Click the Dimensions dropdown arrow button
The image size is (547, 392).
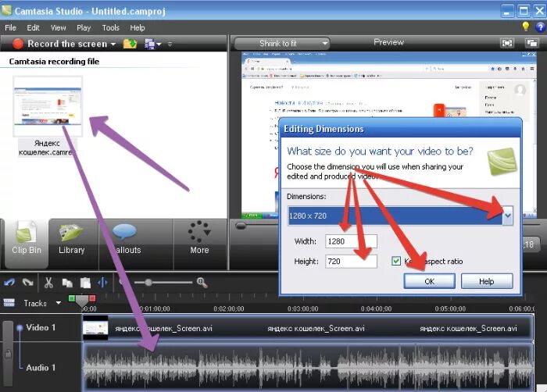[508, 216]
